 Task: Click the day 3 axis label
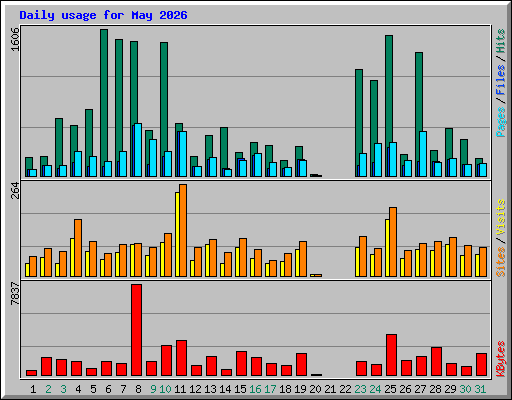coord(63,389)
